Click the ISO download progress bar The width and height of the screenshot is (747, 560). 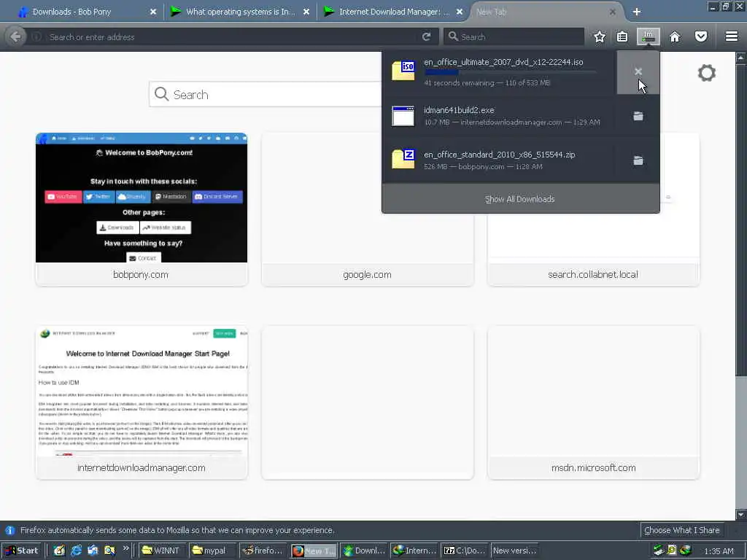(510, 72)
